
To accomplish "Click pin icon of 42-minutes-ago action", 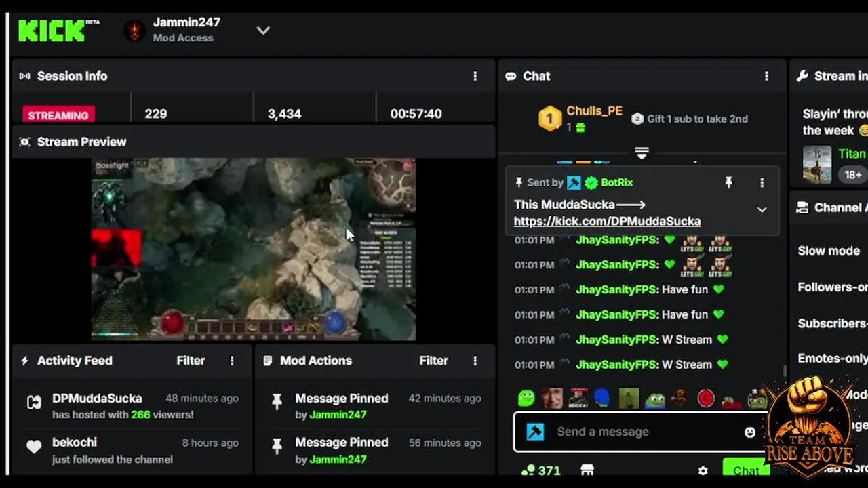I will point(277,402).
